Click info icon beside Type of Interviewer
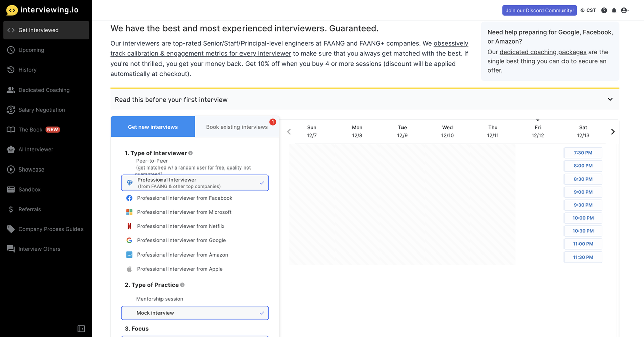This screenshot has height=337, width=644. [191, 153]
